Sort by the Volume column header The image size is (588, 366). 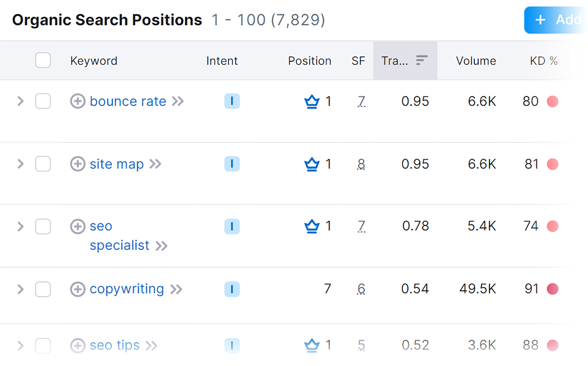click(476, 61)
